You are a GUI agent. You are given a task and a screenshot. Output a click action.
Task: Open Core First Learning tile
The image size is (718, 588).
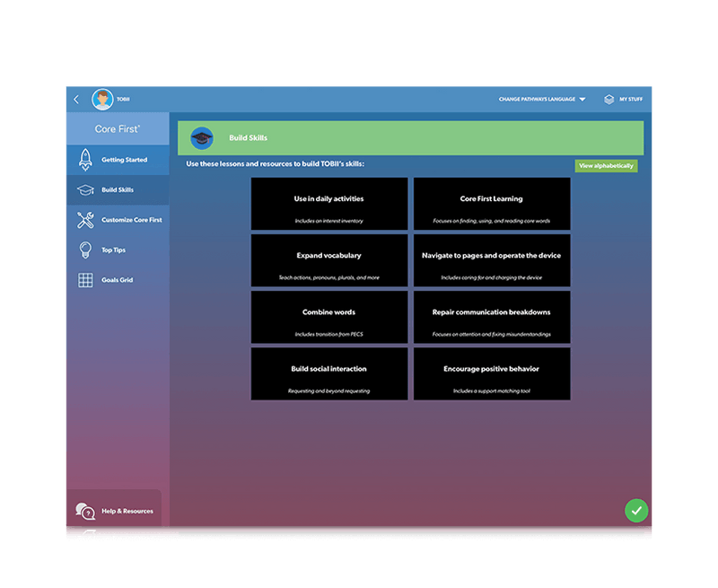pyautogui.click(x=492, y=204)
